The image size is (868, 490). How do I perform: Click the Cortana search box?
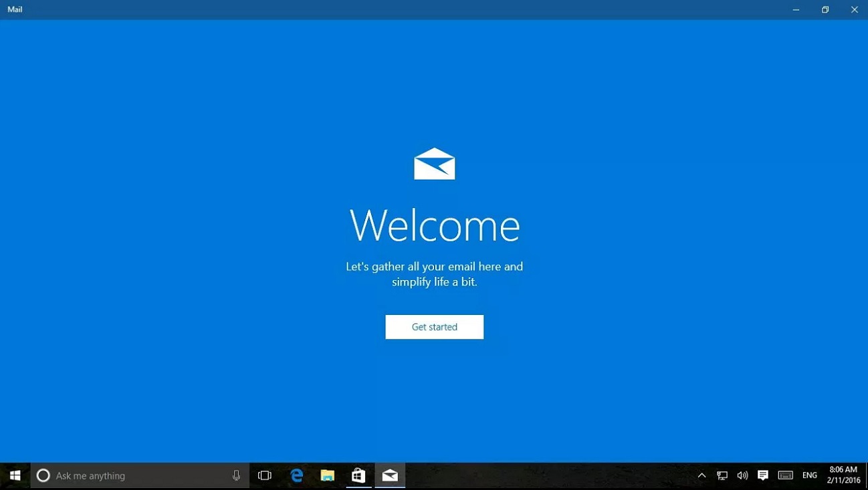pyautogui.click(x=140, y=476)
